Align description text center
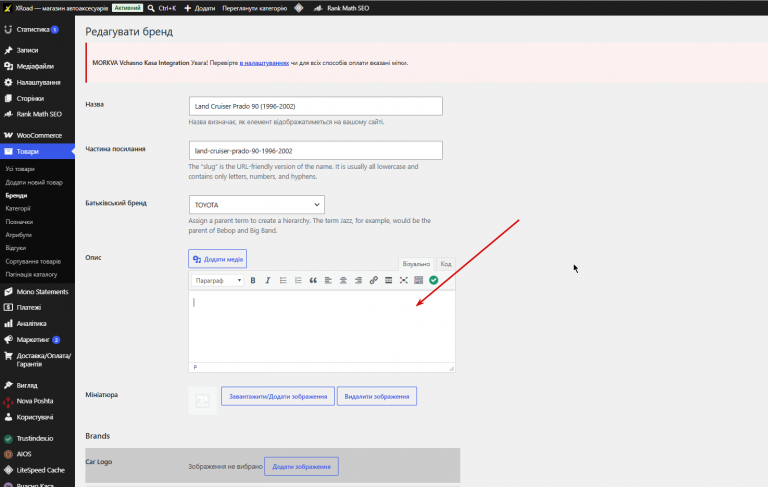 click(x=343, y=280)
